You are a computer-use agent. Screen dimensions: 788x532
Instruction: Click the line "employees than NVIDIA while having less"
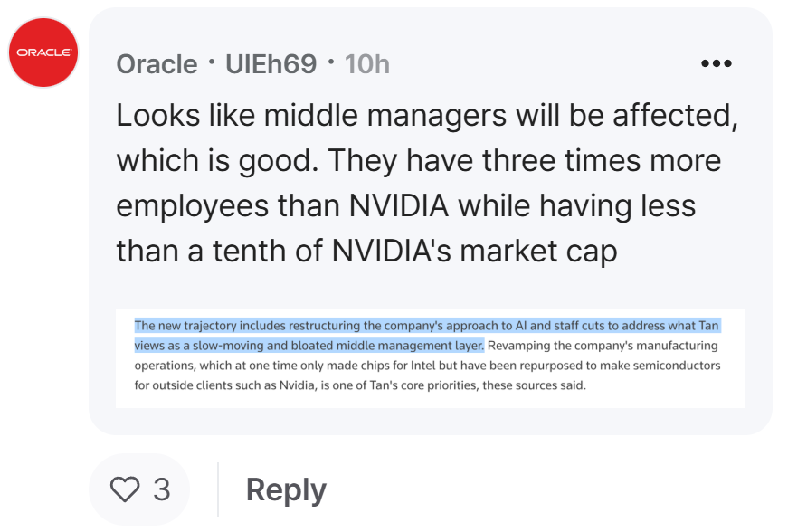coord(406,206)
